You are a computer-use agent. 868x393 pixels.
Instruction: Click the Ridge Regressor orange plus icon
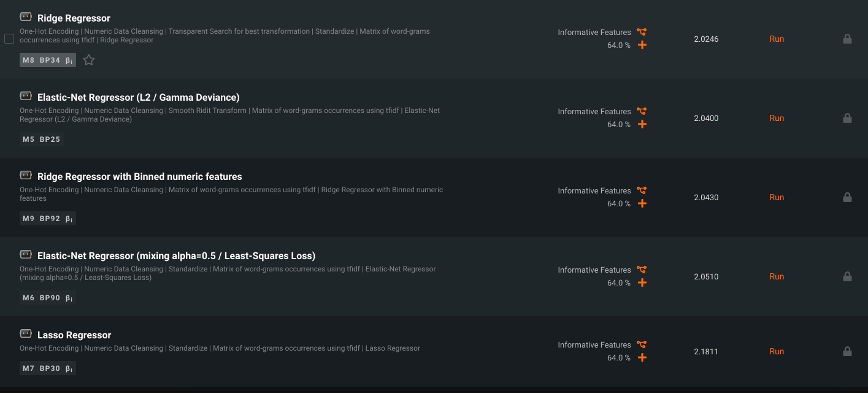[x=642, y=45]
